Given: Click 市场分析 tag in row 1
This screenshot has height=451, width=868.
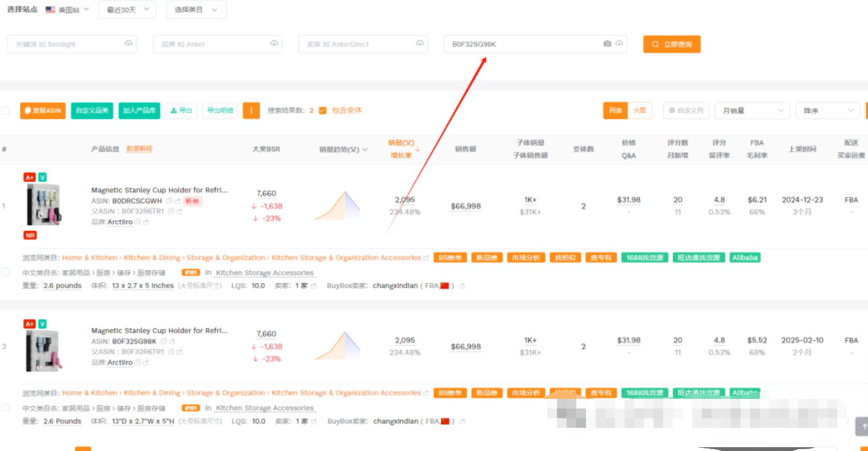Looking at the screenshot, I should pos(526,257).
